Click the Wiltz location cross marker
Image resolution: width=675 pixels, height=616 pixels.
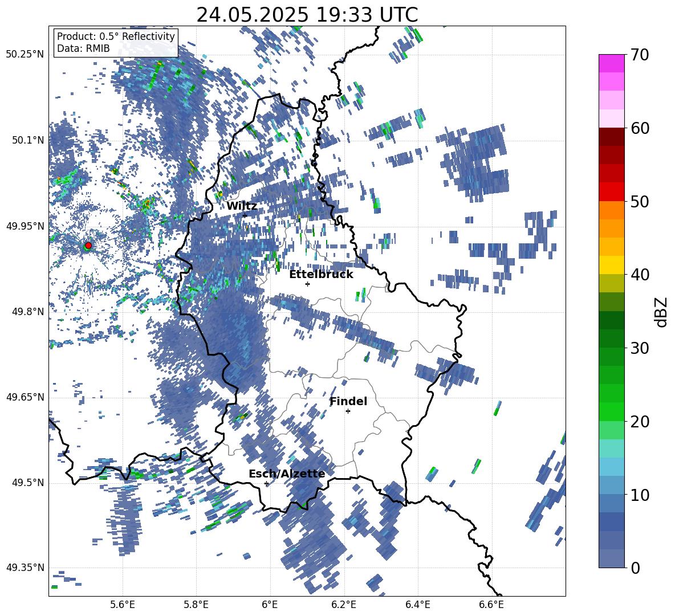pos(245,215)
